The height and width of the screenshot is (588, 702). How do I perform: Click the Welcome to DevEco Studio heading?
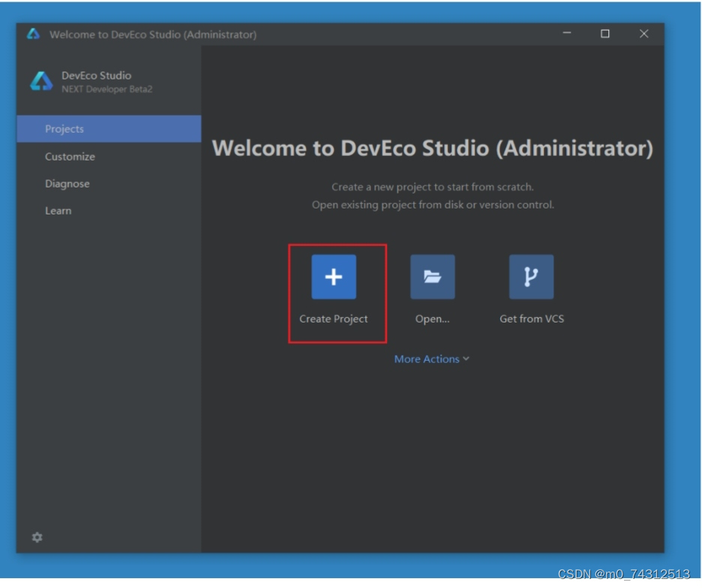click(x=433, y=148)
